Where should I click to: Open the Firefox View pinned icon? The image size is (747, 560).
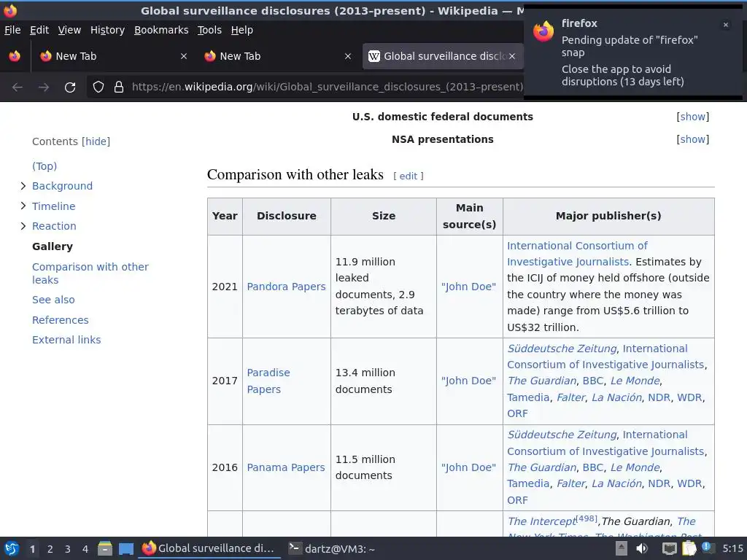click(15, 56)
